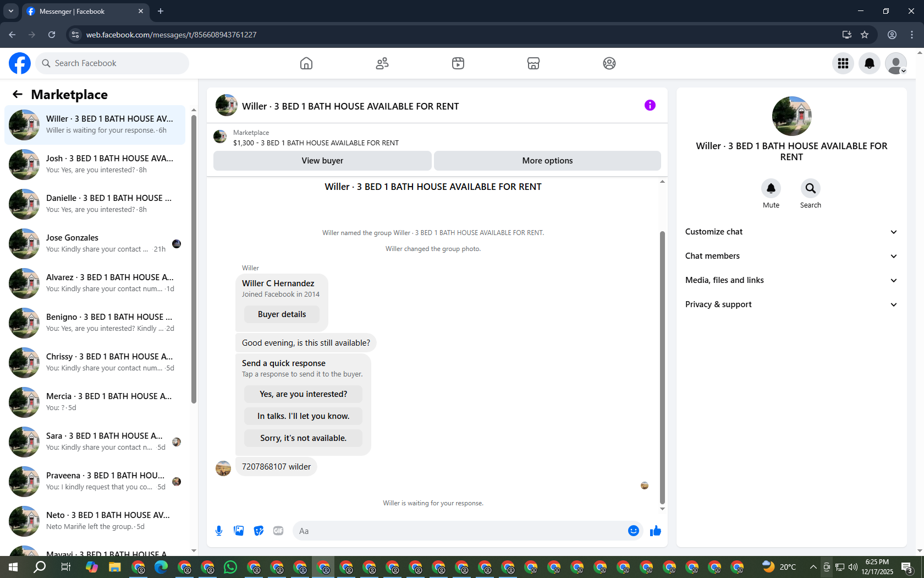The width and height of the screenshot is (924, 578).
Task: Open the Chrome tab search dropdown
Action: 11,11
